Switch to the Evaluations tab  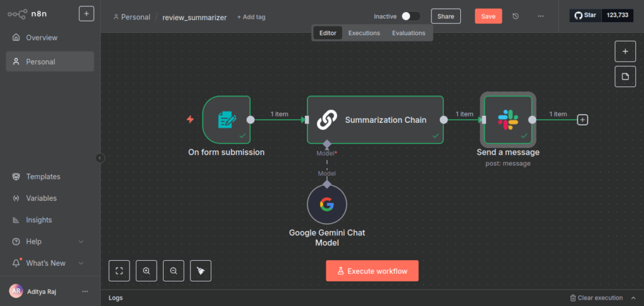408,33
